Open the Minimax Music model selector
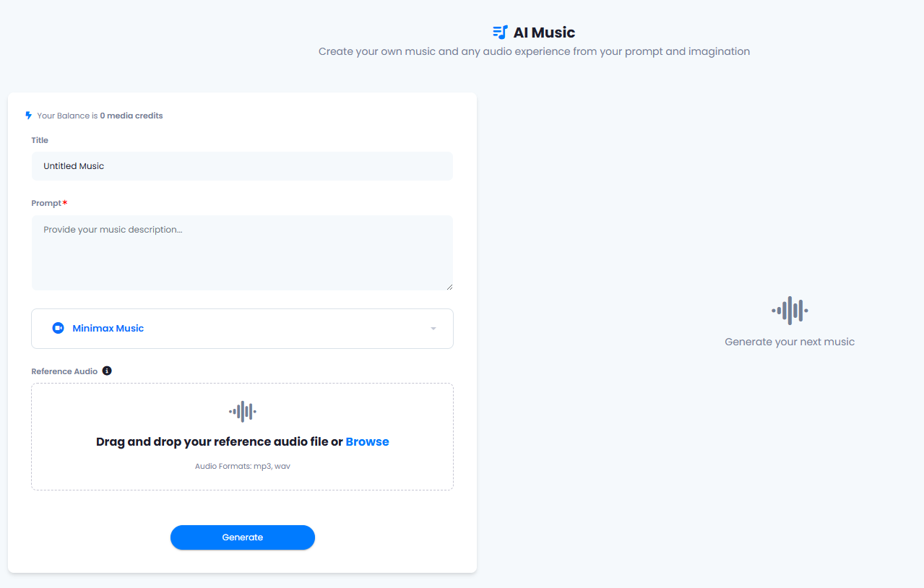 (x=242, y=329)
